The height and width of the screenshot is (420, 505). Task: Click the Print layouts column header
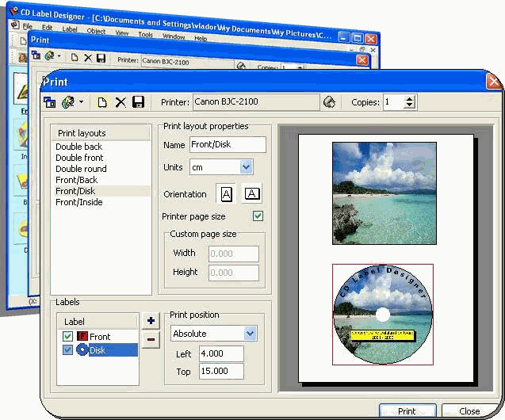click(101, 133)
